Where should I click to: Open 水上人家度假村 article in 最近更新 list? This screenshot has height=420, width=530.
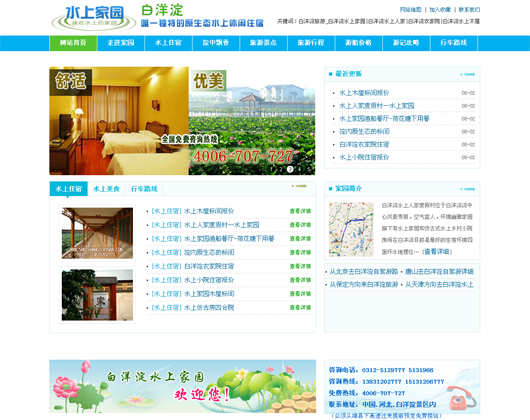[377, 106]
